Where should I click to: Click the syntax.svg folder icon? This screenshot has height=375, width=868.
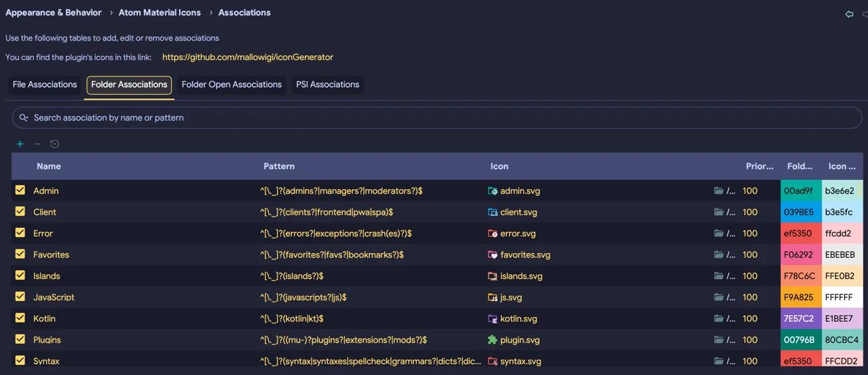click(x=493, y=361)
